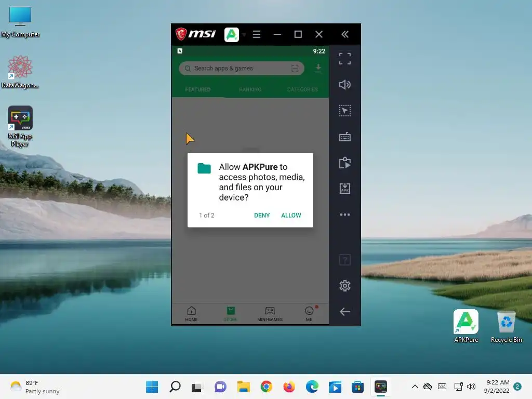The width and height of the screenshot is (532, 399).
Task: Open the three-dots more options in sidebar
Action: 345,215
